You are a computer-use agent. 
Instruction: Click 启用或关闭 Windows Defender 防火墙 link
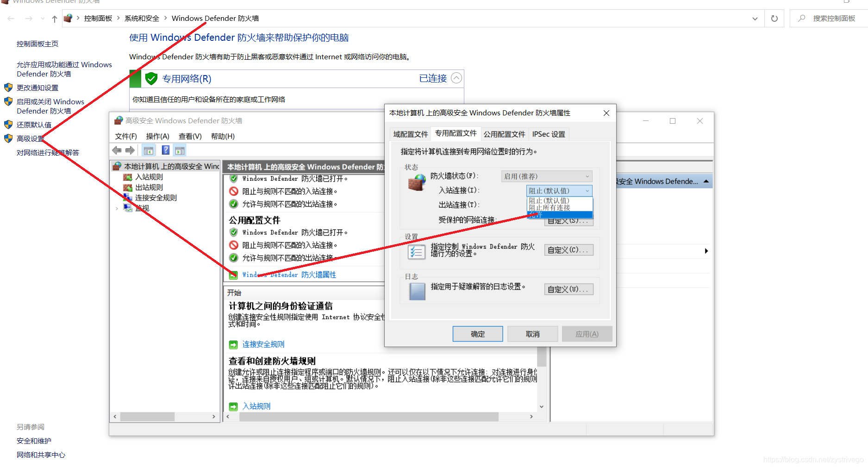[50, 106]
